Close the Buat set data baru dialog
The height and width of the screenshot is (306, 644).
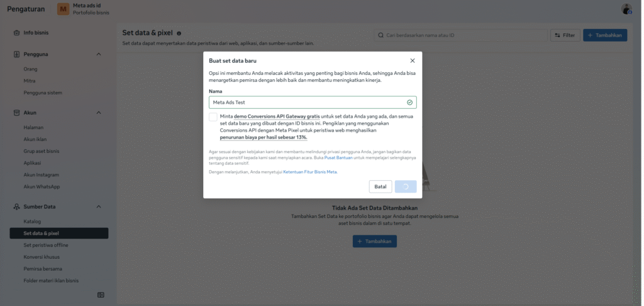tap(413, 60)
